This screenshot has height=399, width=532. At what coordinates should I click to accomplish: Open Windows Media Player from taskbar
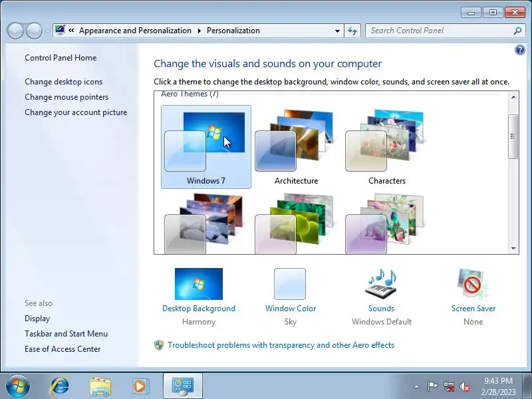140,386
